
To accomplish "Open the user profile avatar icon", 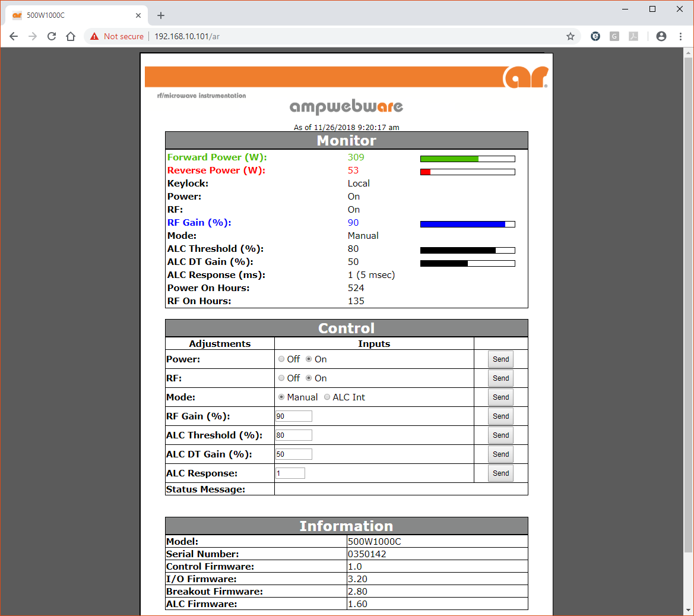I will 661,36.
